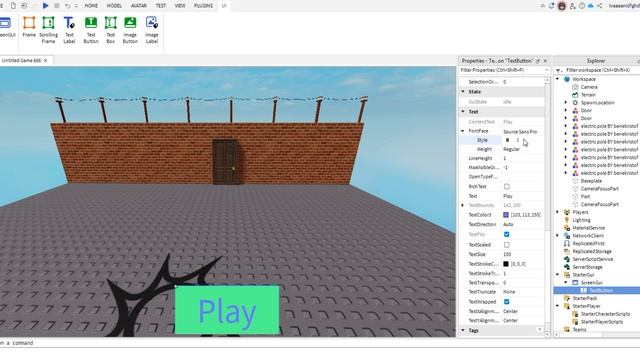Expand the Players tree node
The width and height of the screenshot is (640, 360).
558,212
